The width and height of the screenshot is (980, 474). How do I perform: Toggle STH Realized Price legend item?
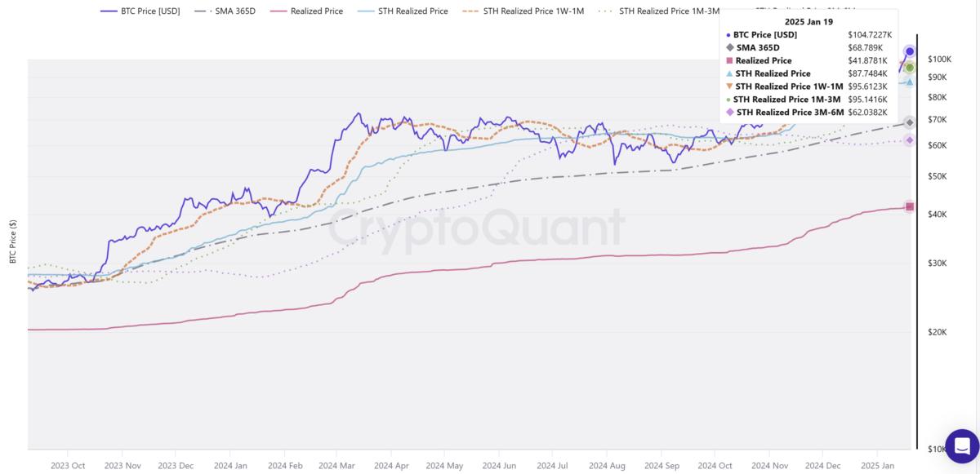point(403,11)
